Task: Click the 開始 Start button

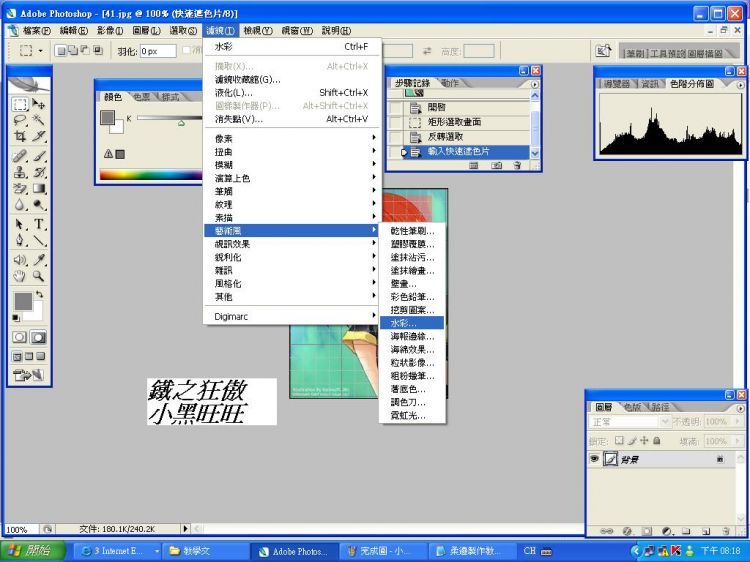Action: [x=30, y=551]
